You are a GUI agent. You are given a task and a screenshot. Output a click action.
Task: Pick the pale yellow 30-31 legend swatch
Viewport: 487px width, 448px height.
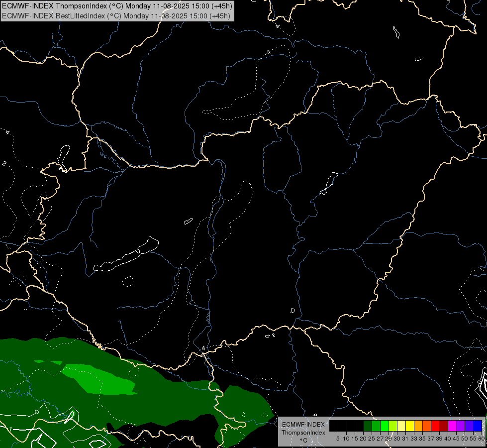tap(401, 426)
